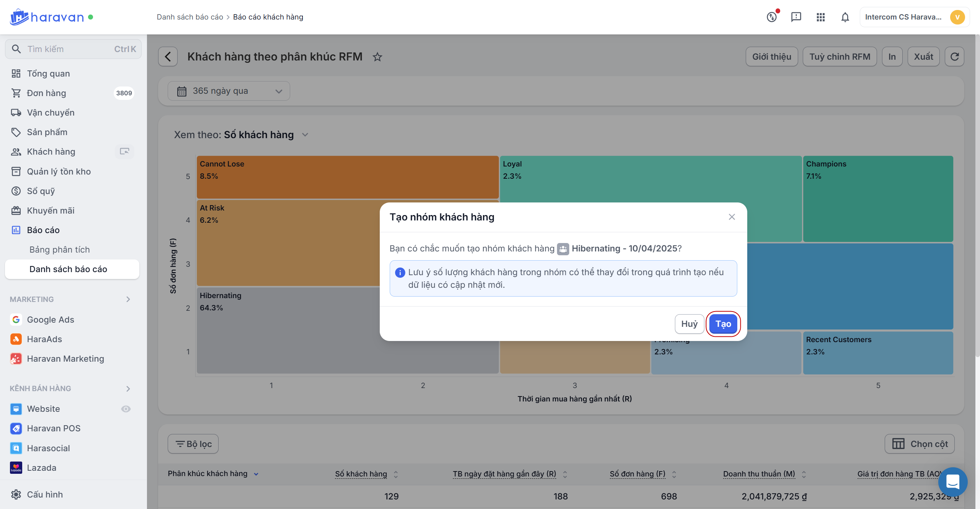Toggle the Website channel eye icon
Viewport: 980px width, 509px height.
point(126,409)
